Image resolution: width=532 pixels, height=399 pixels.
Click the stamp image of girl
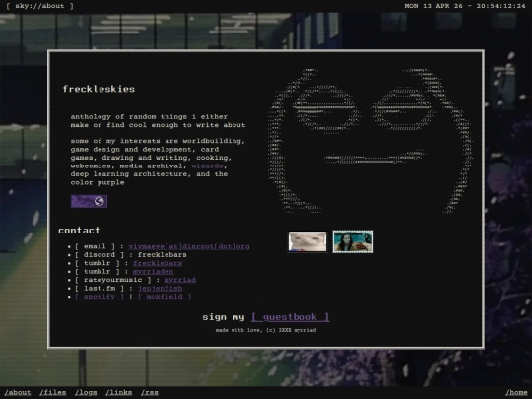353,241
